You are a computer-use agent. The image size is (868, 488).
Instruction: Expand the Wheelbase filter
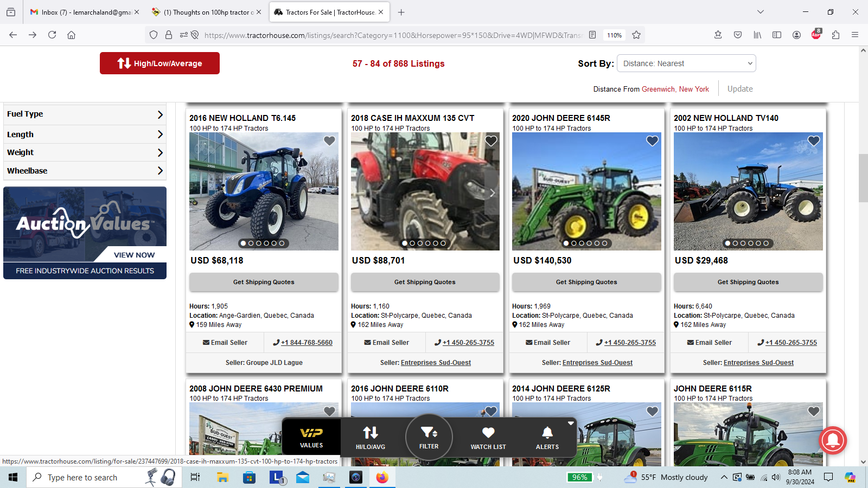click(x=85, y=171)
